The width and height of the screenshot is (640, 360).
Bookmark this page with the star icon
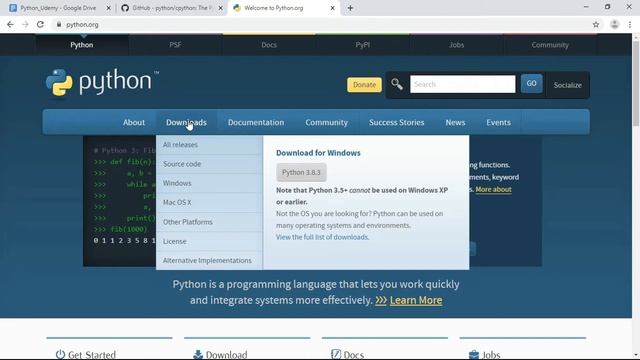pyautogui.click(x=596, y=24)
